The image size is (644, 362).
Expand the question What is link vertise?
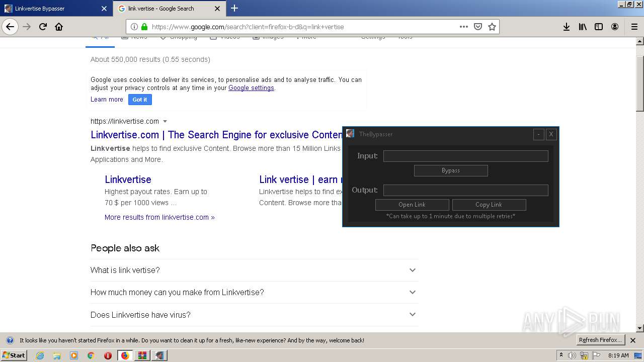[x=254, y=270]
